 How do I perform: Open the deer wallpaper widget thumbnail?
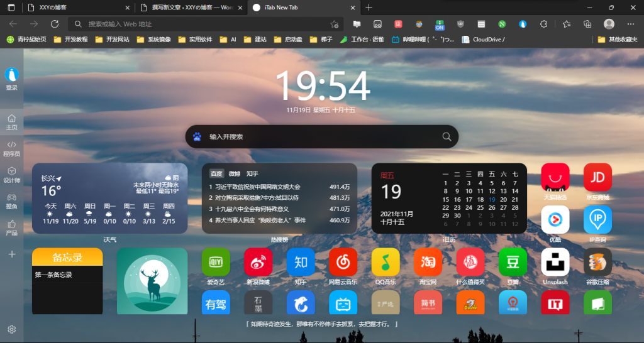click(152, 281)
